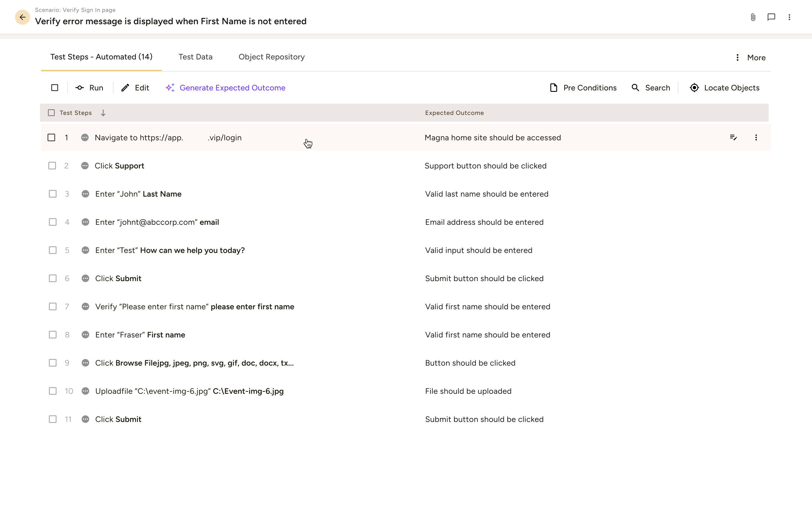Open the kebab menu on step 1

(756, 137)
